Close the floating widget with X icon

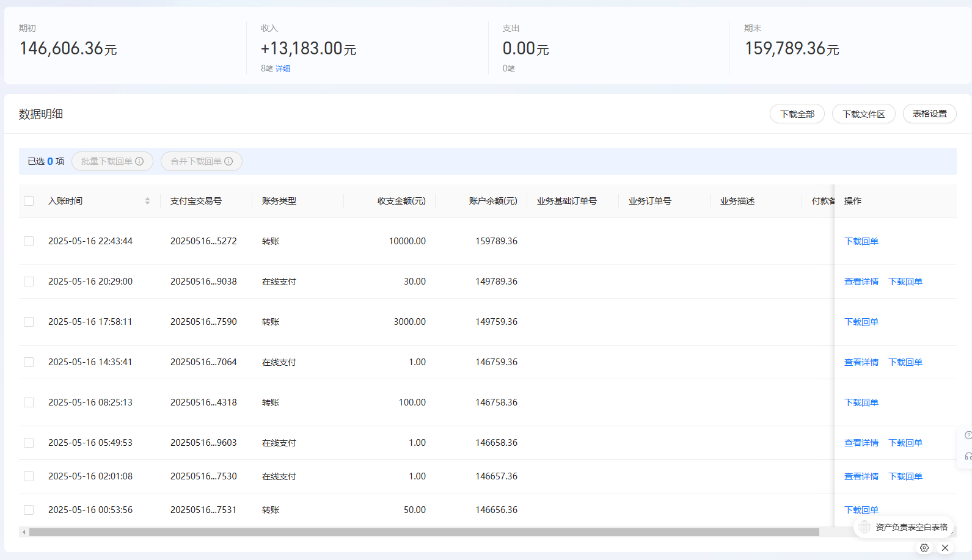[945, 548]
